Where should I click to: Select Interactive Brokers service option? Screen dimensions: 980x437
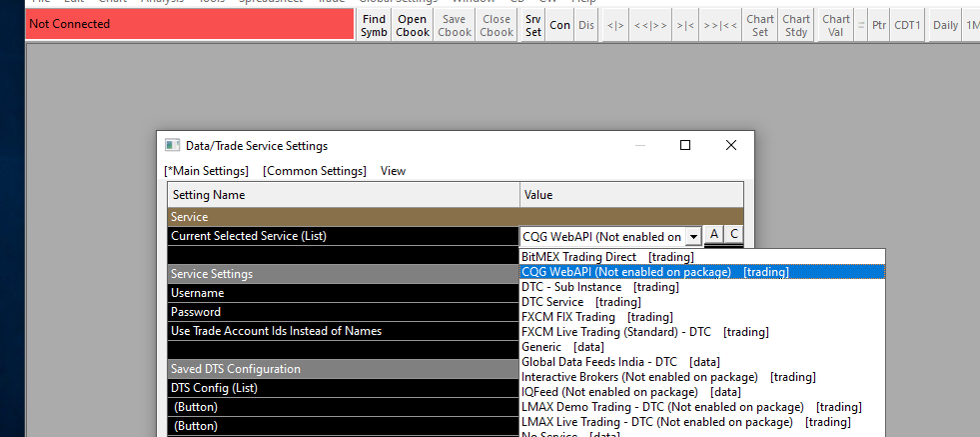coord(702,377)
